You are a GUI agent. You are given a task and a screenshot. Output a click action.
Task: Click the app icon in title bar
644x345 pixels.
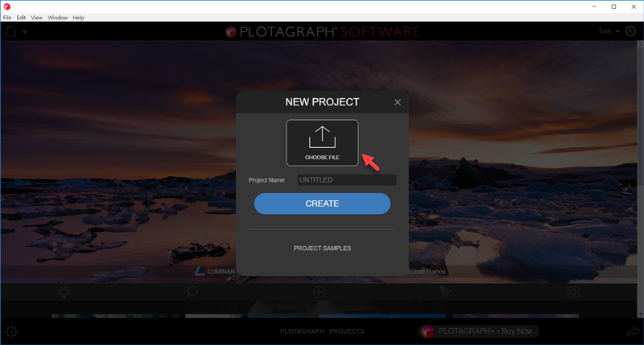(x=6, y=6)
